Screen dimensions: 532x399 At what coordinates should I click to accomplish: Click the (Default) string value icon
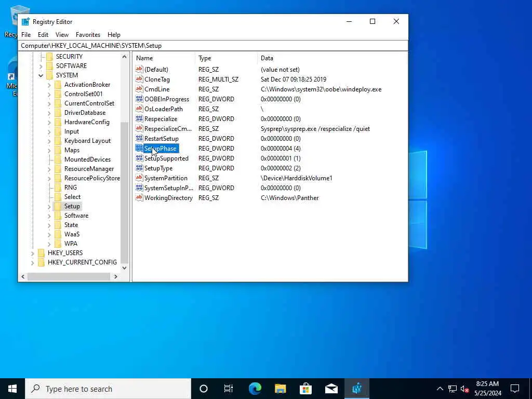(139, 69)
